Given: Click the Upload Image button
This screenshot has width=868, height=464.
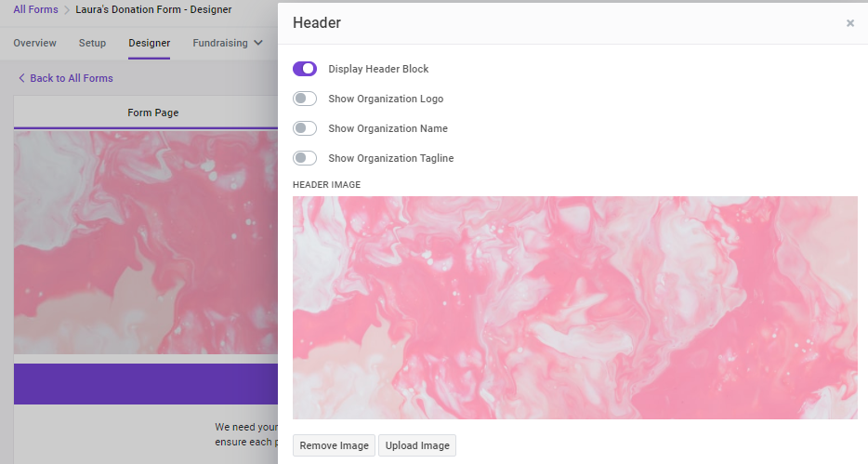Looking at the screenshot, I should coord(417,445).
